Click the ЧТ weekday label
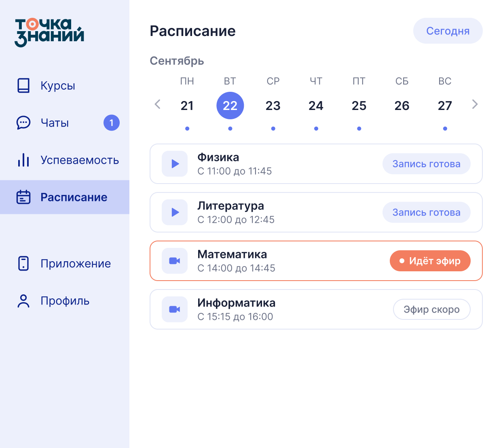The width and height of the screenshot is (503, 448). click(316, 81)
